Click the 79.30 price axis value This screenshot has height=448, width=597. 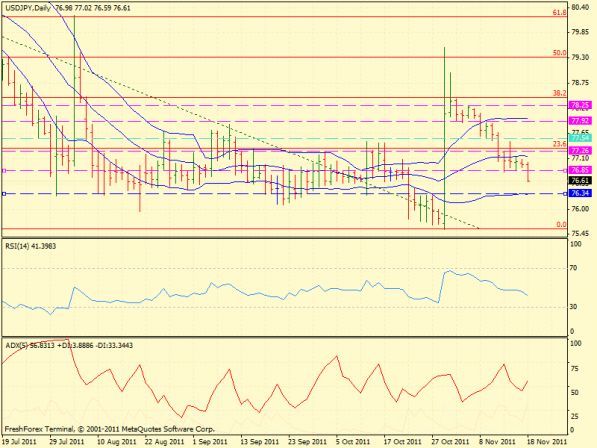tap(580, 57)
